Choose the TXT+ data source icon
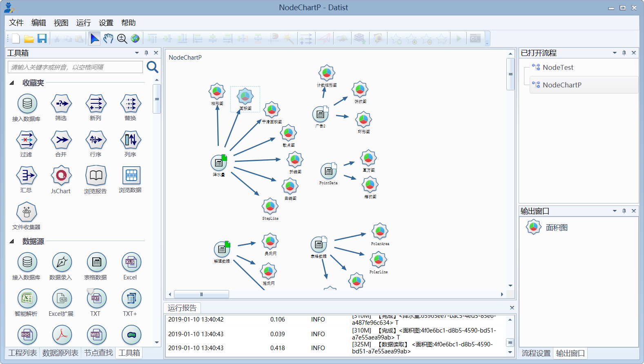The image size is (644, 364). (x=131, y=299)
